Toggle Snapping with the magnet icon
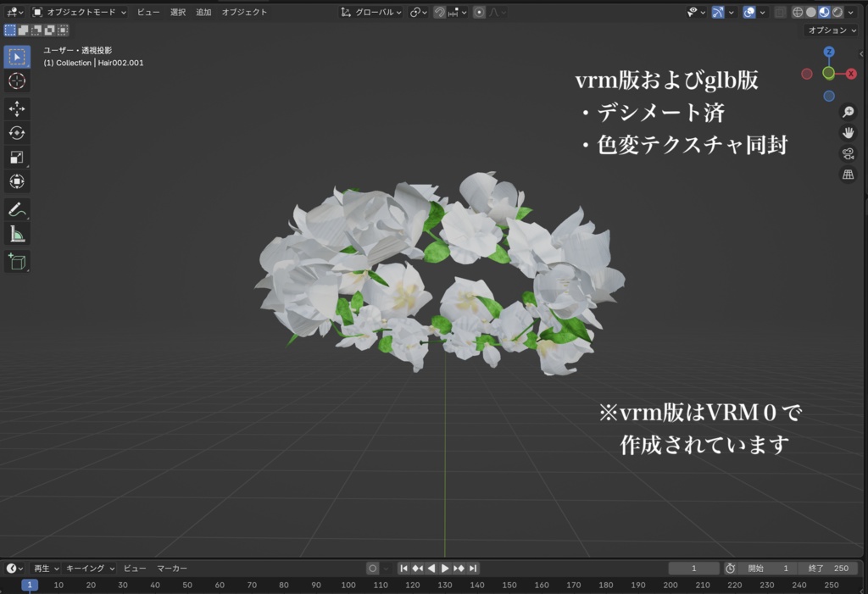Image resolution: width=868 pixels, height=594 pixels. 439,12
